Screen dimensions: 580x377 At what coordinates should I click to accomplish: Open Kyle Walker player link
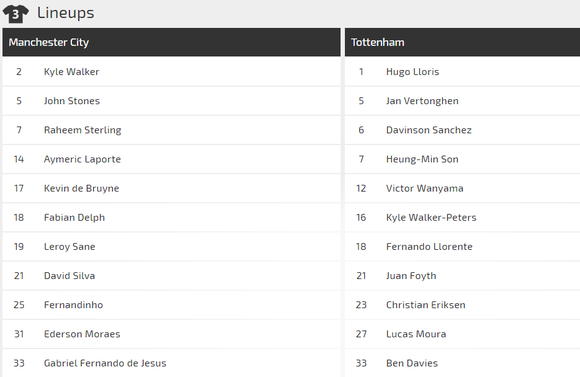click(x=71, y=72)
